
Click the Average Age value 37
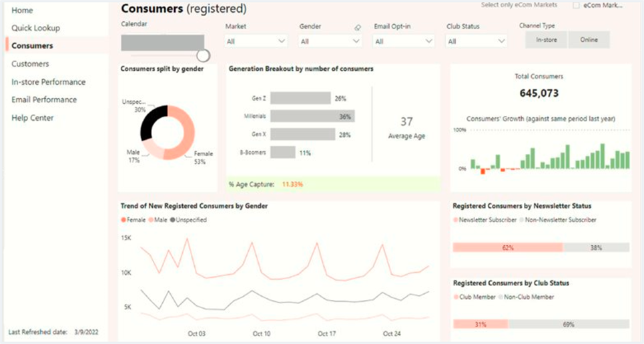click(x=406, y=121)
